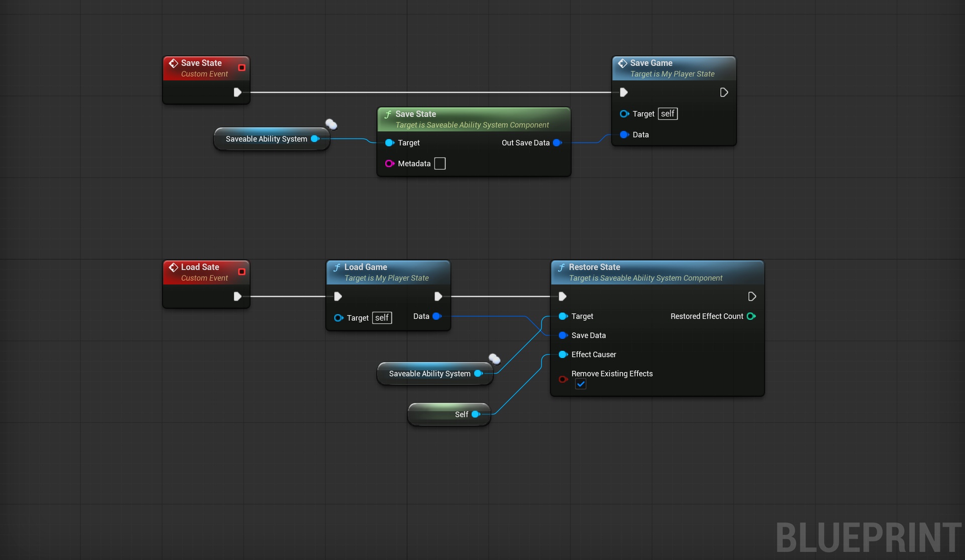Click the Restored Effect Count output pin
The image size is (965, 560).
coord(751,316)
